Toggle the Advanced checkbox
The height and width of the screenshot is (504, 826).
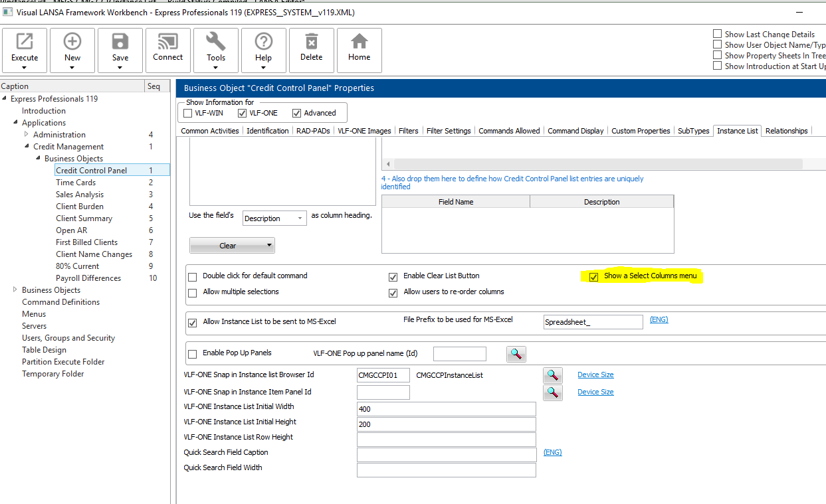[x=296, y=113]
